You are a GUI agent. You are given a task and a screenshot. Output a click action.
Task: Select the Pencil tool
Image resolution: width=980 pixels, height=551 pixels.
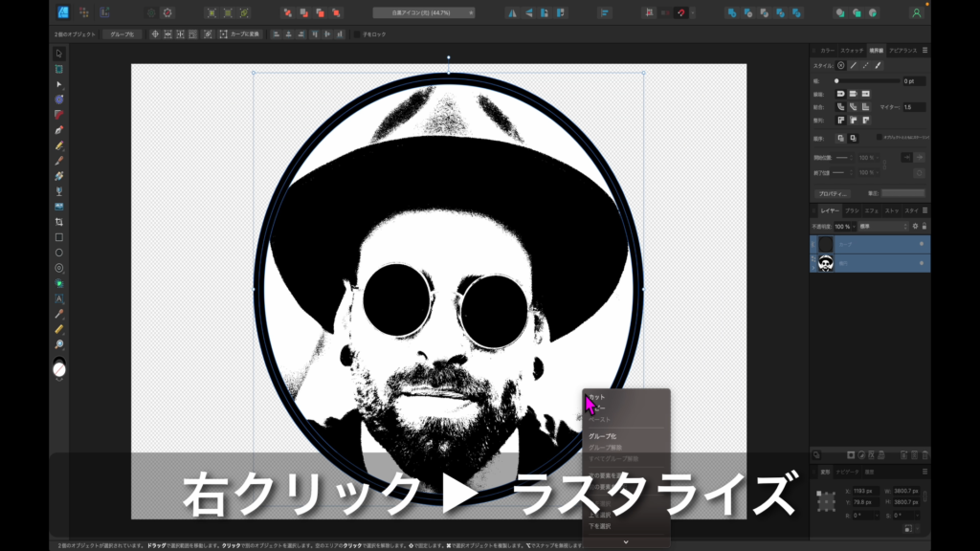pos(58,145)
